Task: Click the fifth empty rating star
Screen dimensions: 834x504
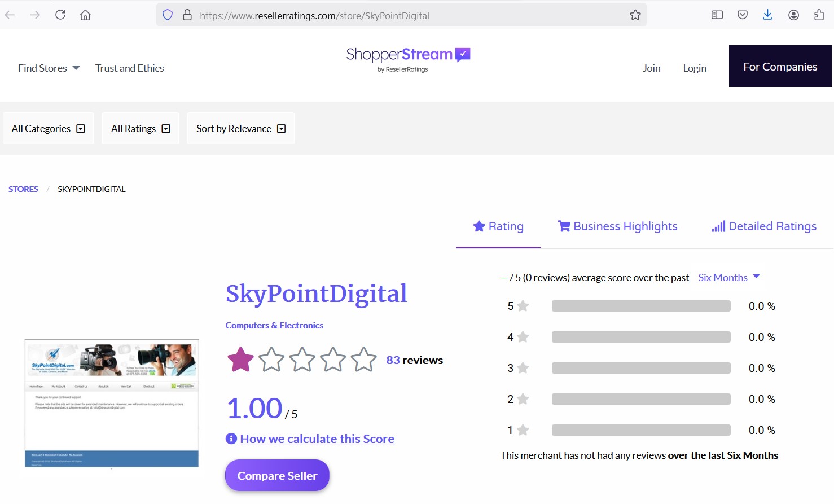Action: [363, 360]
